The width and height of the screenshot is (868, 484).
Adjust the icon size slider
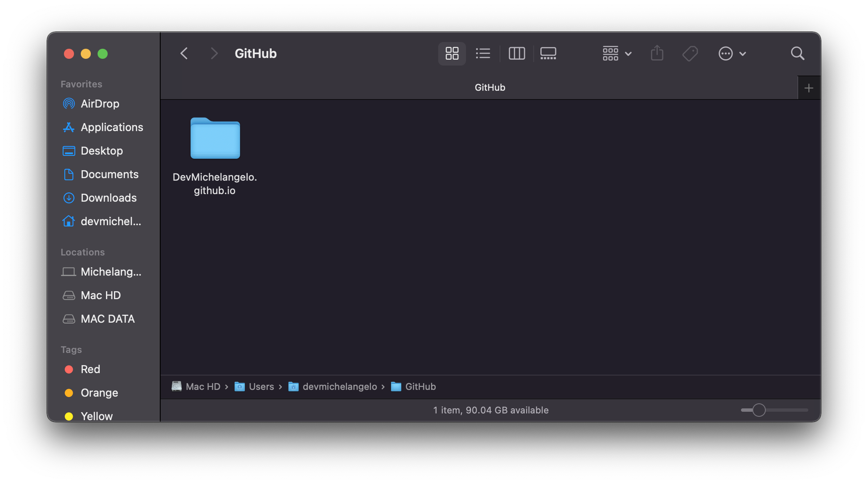pyautogui.click(x=759, y=410)
